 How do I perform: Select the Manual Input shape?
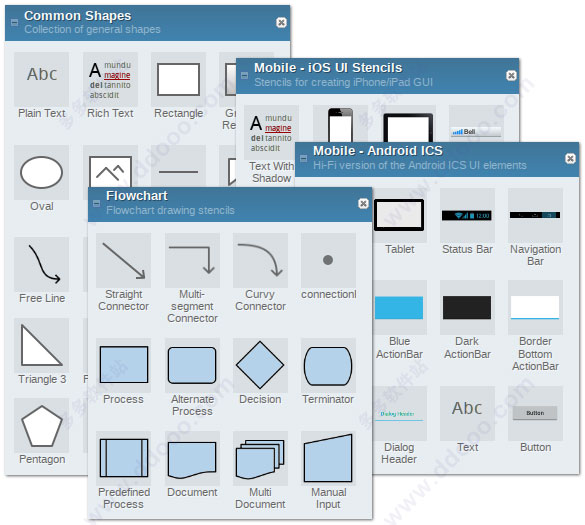coord(328,458)
